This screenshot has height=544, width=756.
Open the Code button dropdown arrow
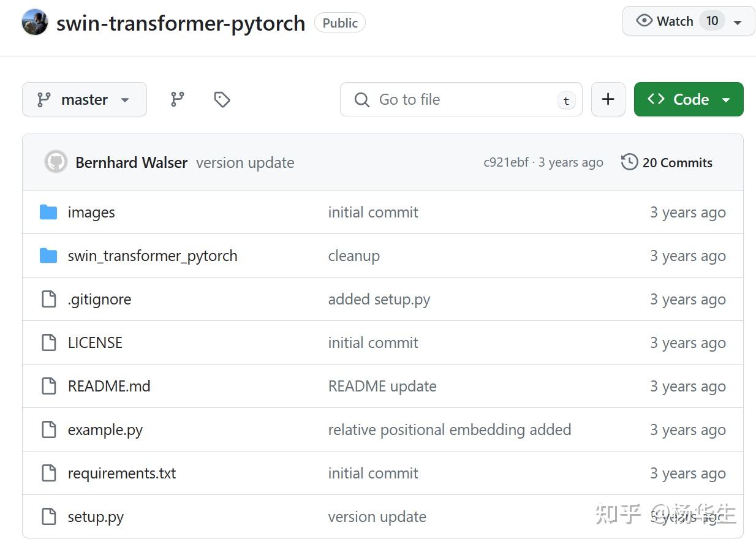click(727, 99)
